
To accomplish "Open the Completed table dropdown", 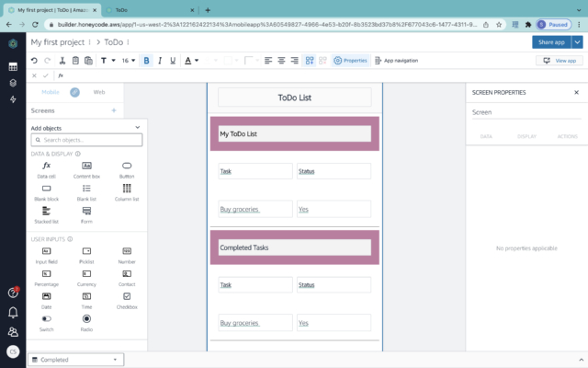I will (75, 360).
